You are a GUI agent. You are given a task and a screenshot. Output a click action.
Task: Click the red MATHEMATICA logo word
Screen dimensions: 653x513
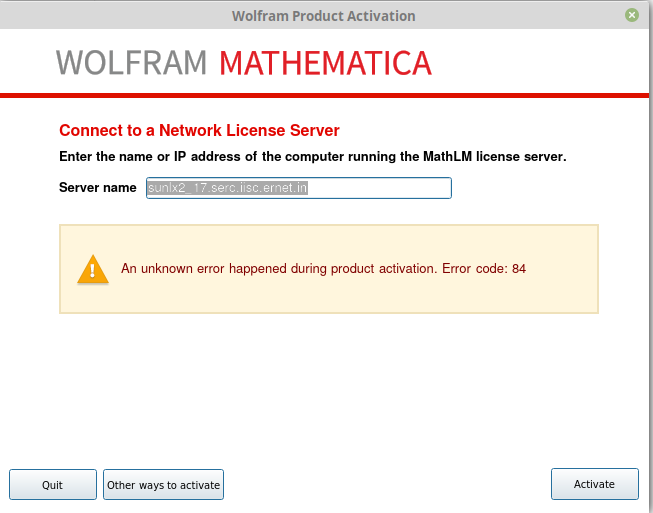tap(325, 63)
